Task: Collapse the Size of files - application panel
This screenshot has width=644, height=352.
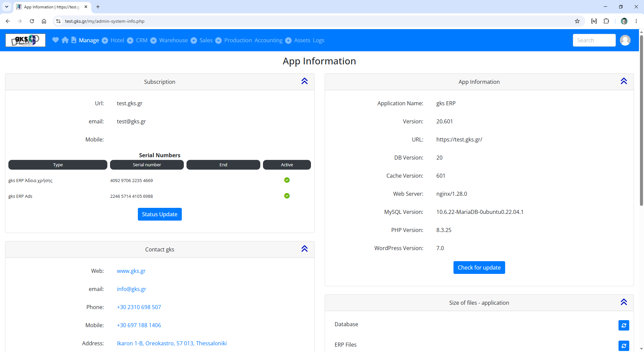Action: tap(624, 302)
